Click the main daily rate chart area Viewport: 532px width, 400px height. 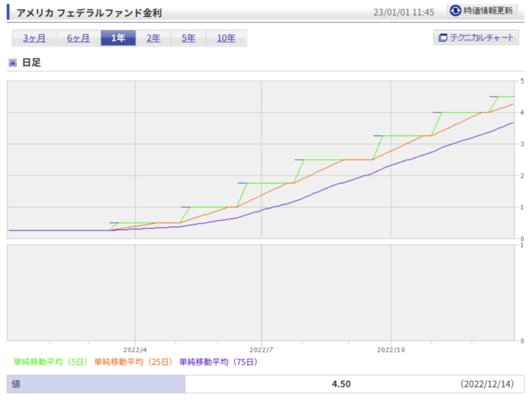[x=261, y=160]
